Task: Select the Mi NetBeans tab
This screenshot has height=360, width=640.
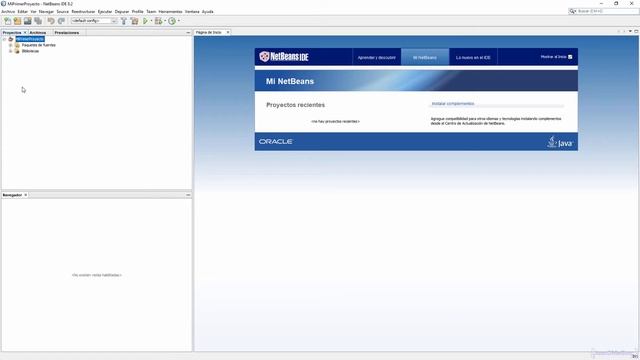Action: (x=425, y=58)
